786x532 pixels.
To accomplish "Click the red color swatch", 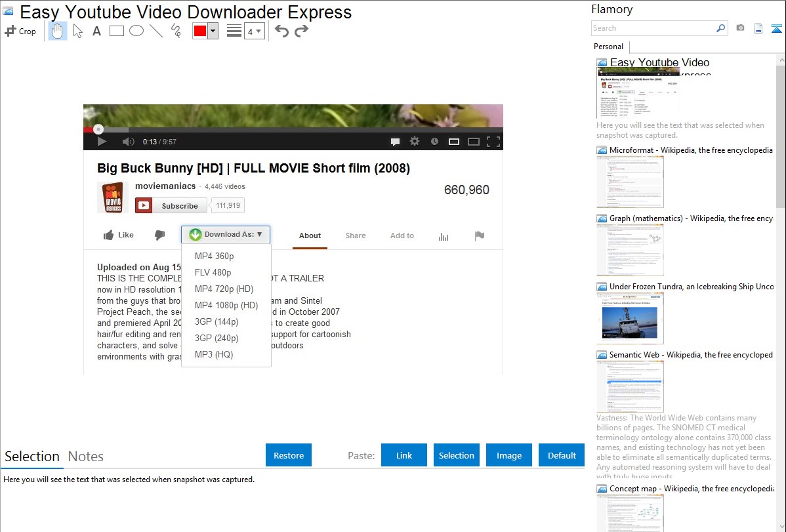I will (x=200, y=31).
